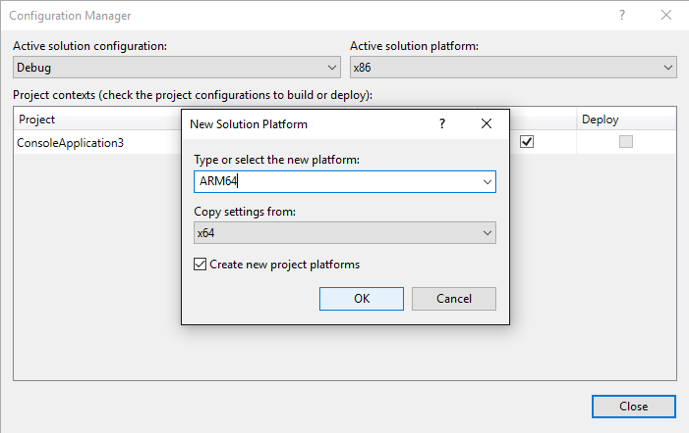This screenshot has height=433, width=689.
Task: Click the Close button in Configuration Manager
Action: pos(633,406)
